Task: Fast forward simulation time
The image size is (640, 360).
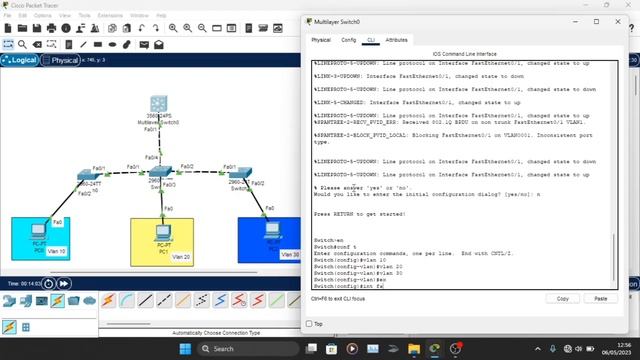Action: [64, 283]
